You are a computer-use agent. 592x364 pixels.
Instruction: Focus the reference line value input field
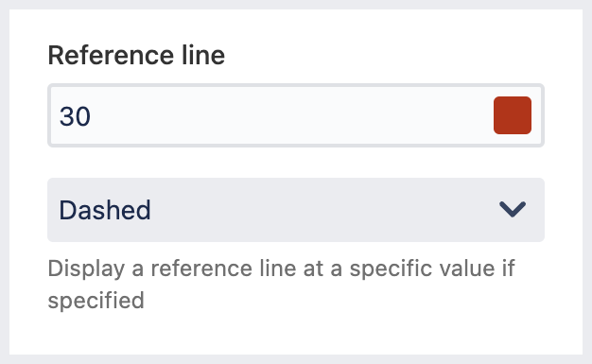click(296, 115)
